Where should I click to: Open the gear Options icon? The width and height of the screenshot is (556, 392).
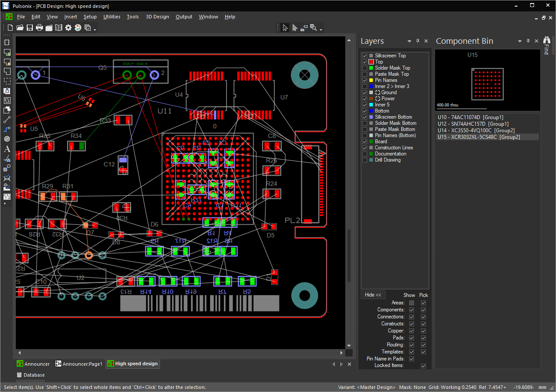[68, 28]
